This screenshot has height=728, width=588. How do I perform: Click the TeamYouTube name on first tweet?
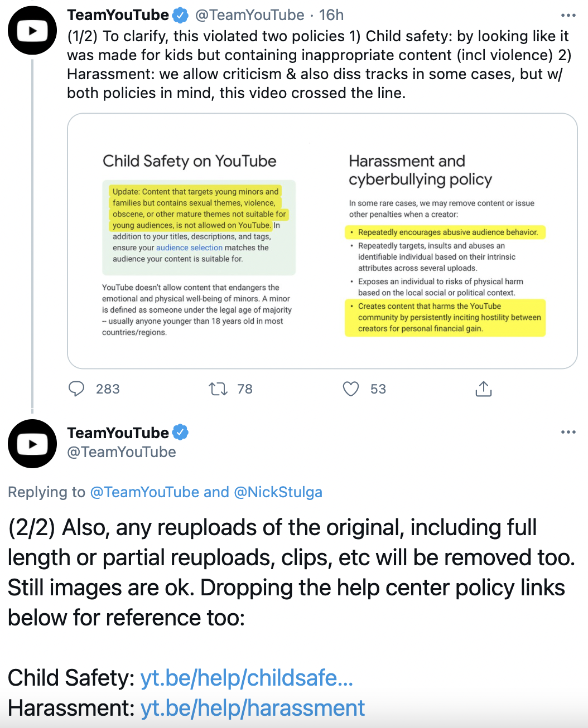(x=118, y=15)
